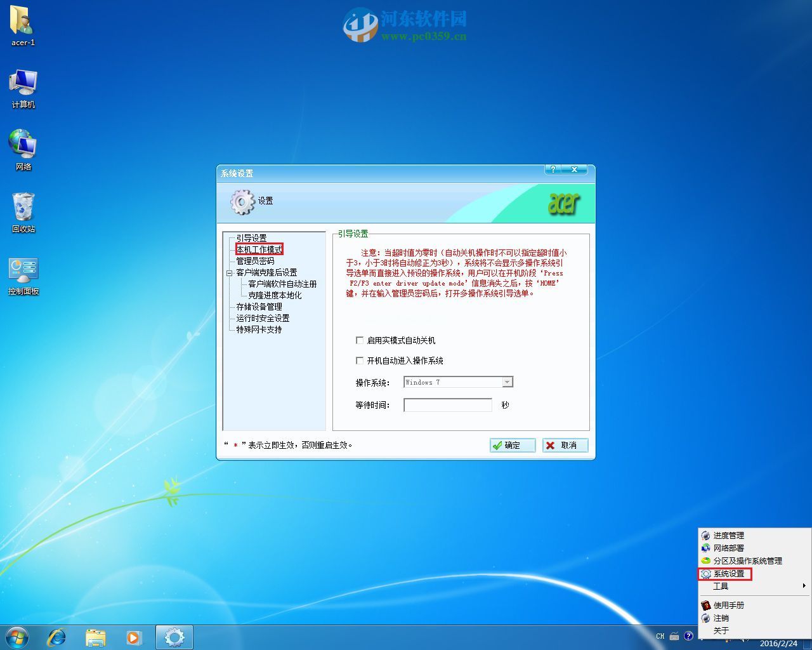This screenshot has height=650, width=812.
Task: Select 本机工作模式 in the settings tree
Action: click(259, 249)
